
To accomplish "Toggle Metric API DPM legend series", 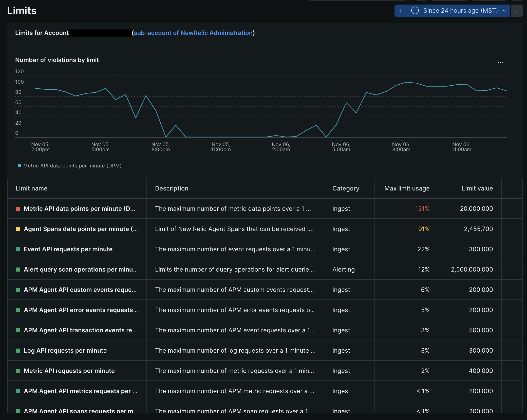I will click(x=72, y=166).
